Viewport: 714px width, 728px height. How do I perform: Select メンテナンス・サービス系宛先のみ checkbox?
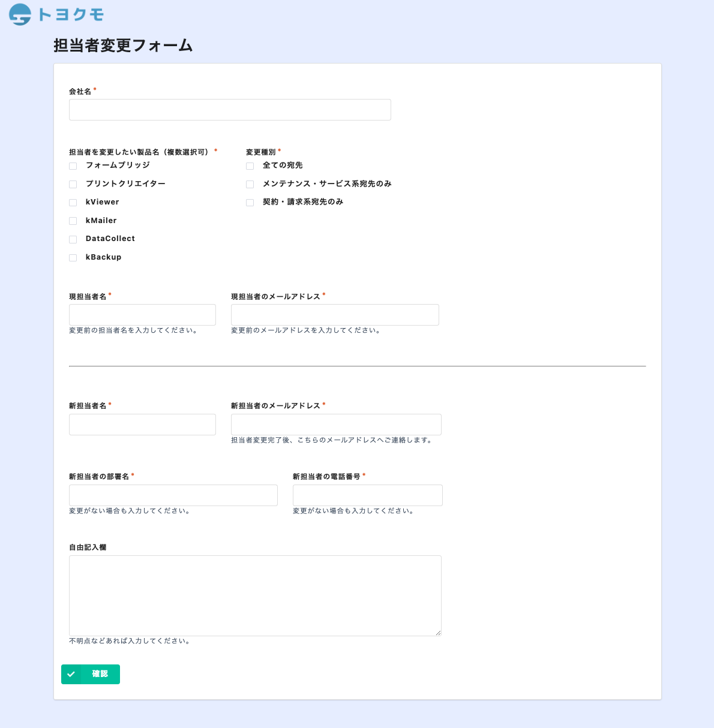(250, 184)
